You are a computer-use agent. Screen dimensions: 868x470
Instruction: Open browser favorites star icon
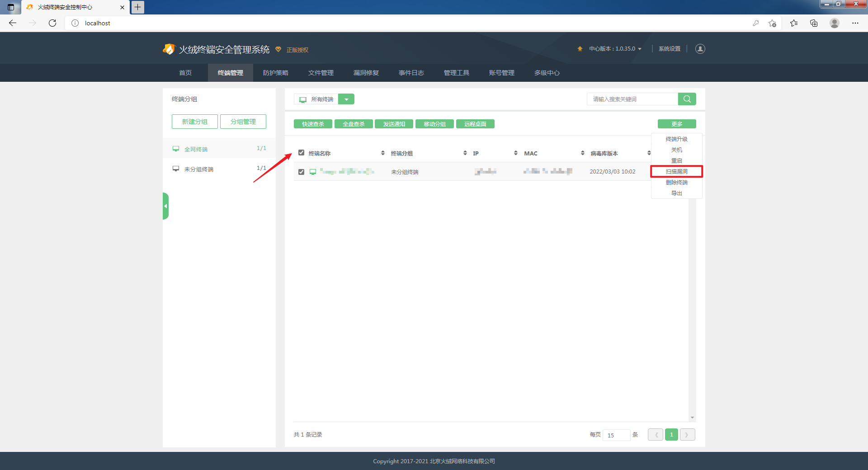click(x=793, y=23)
